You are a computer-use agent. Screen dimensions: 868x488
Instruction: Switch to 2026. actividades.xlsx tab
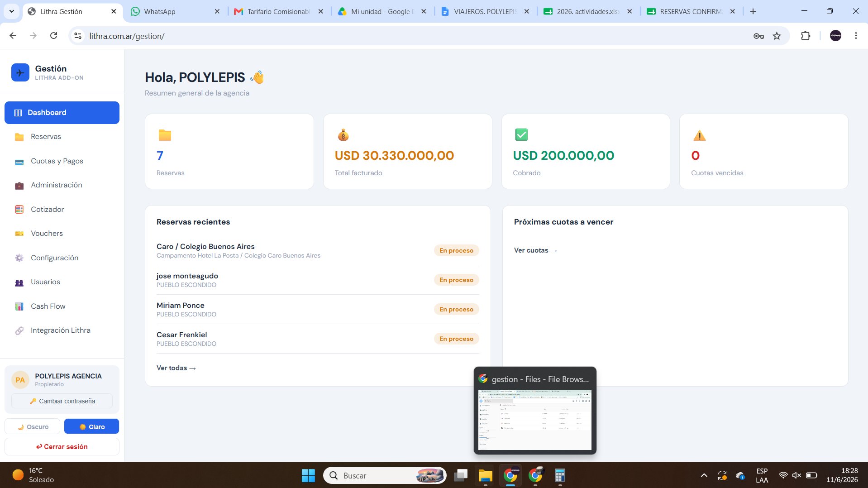tap(588, 11)
